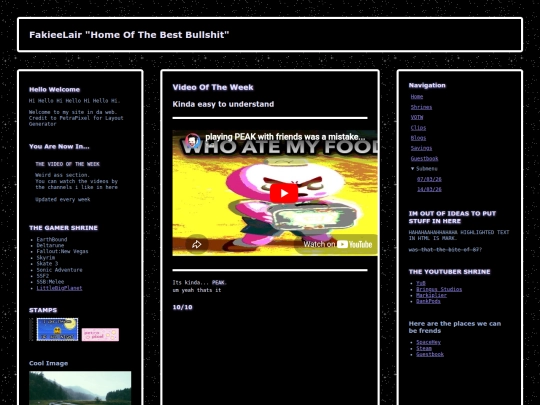
Task: Click the 'THE GAMER SHRINE' heading
Action: click(x=63, y=228)
